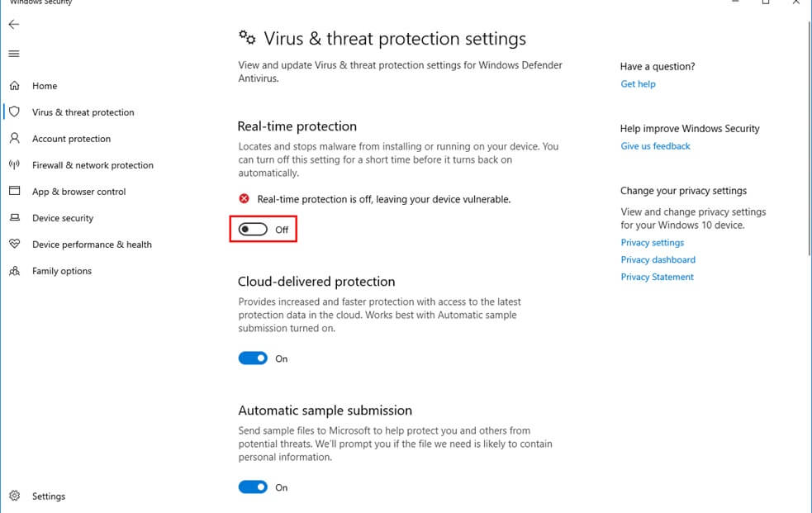
Task: Navigate back using the back arrow
Action: coord(13,24)
